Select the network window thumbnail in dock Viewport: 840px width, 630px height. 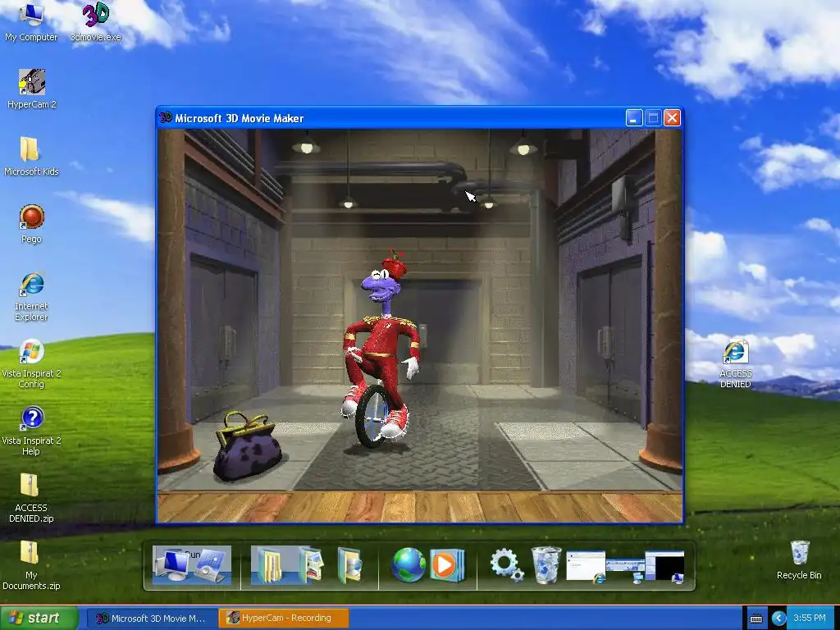point(626,570)
